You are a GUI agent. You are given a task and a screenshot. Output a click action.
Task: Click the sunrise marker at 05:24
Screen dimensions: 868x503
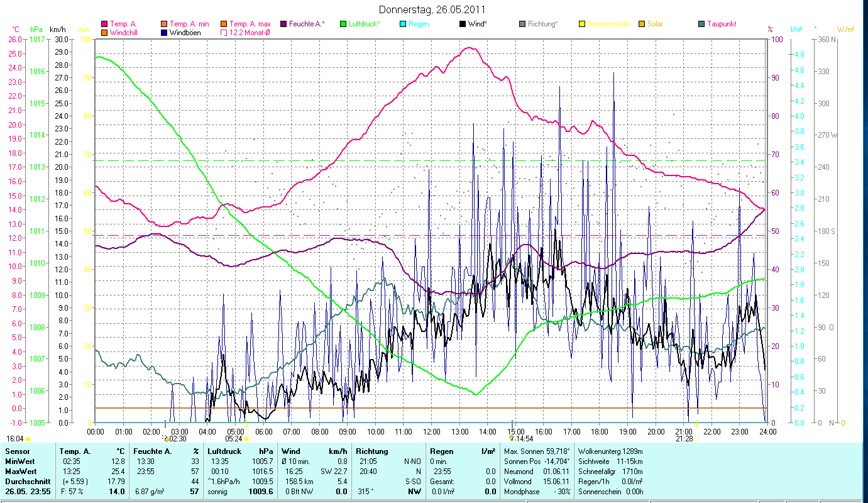point(246,438)
